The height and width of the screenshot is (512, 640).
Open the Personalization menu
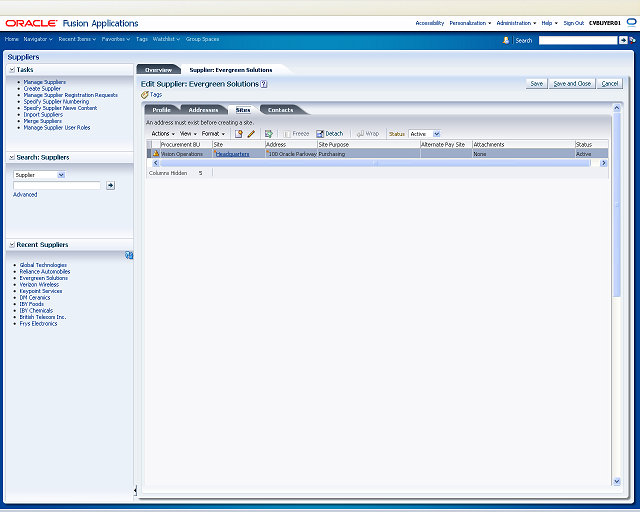point(470,23)
